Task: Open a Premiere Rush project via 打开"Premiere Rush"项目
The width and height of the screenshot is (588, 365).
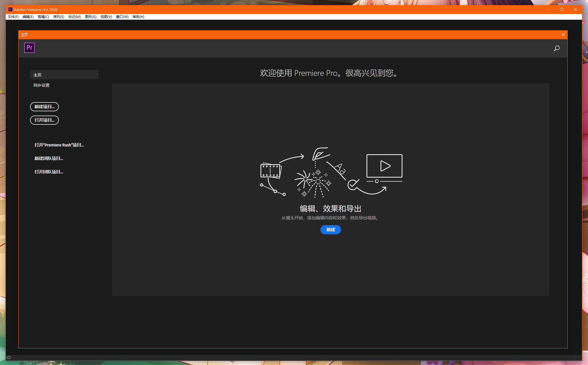Action: tap(59, 145)
